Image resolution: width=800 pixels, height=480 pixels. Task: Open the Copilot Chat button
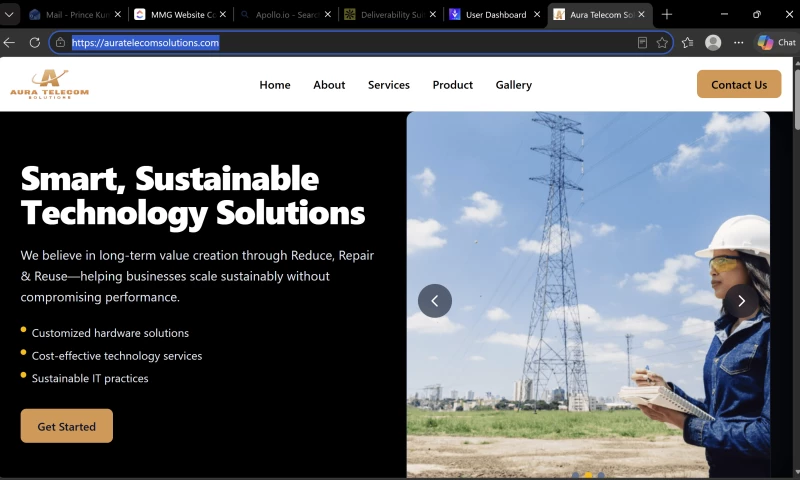click(776, 42)
